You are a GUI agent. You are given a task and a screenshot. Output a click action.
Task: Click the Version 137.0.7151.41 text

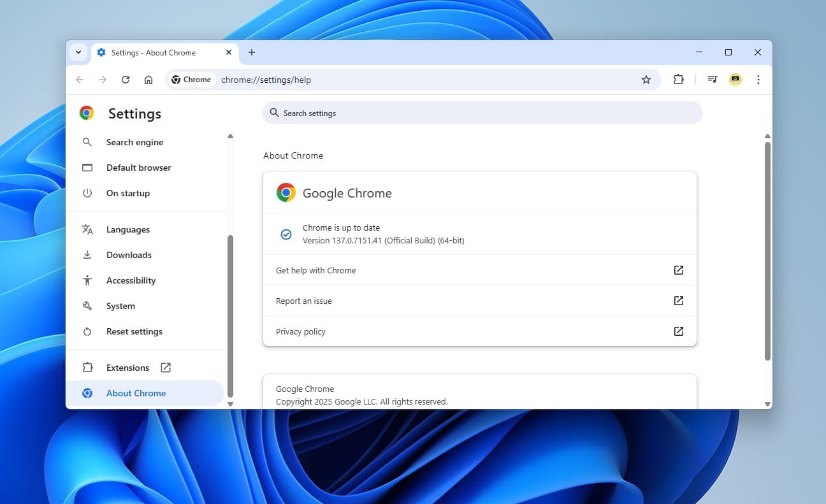(x=383, y=241)
